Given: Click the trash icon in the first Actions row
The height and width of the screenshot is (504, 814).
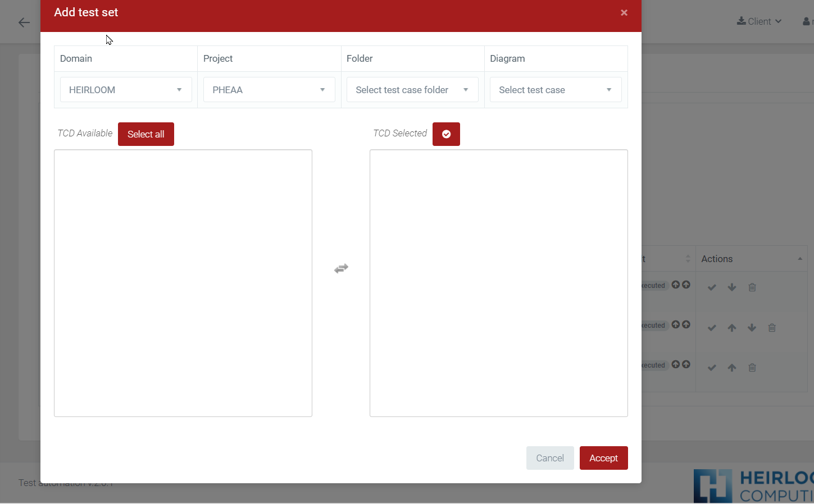Looking at the screenshot, I should tap(752, 287).
